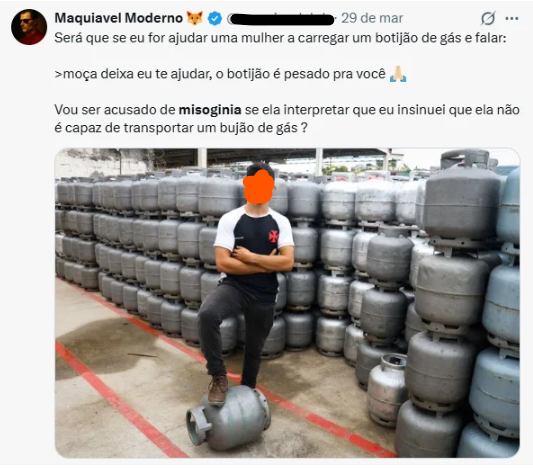Click the fox emoji beside the name
This screenshot has width=533, height=468.
click(x=195, y=18)
